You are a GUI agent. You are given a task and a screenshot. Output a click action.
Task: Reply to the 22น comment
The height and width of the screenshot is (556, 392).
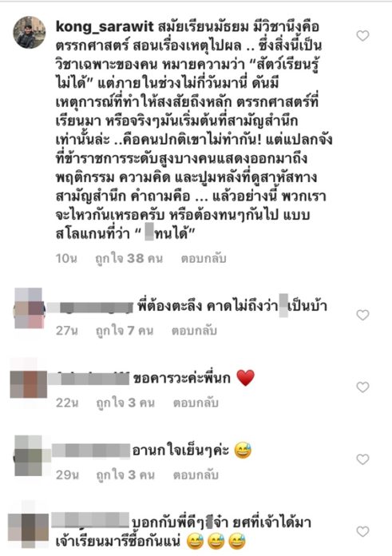tap(196, 403)
